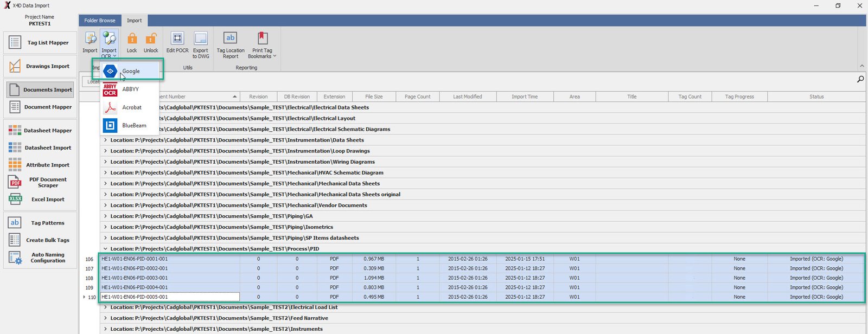Expand the Piping\Isometrics location group
The image size is (868, 334).
click(105, 227)
